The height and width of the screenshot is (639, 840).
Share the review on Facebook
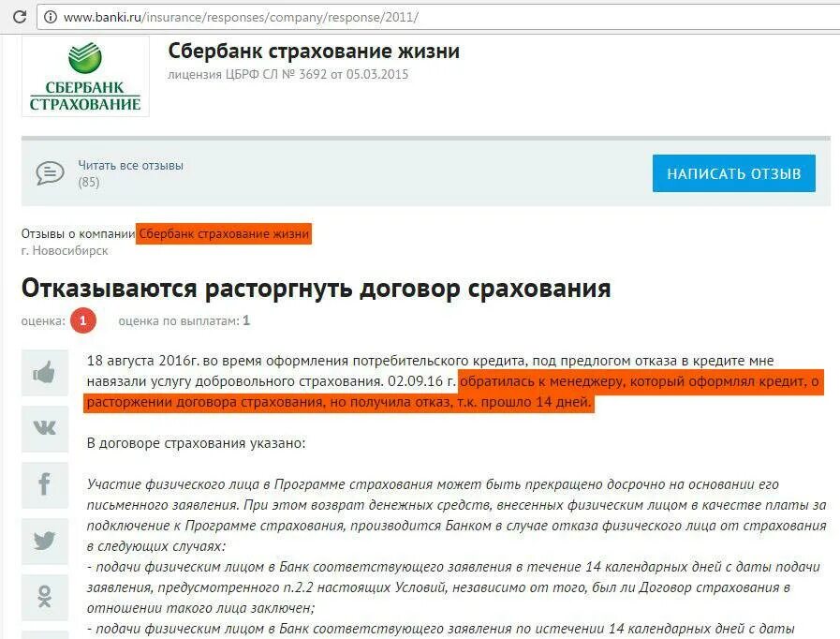[x=45, y=484]
